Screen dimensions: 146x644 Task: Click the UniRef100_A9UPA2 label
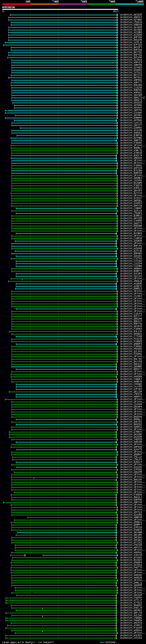(x=131, y=552)
